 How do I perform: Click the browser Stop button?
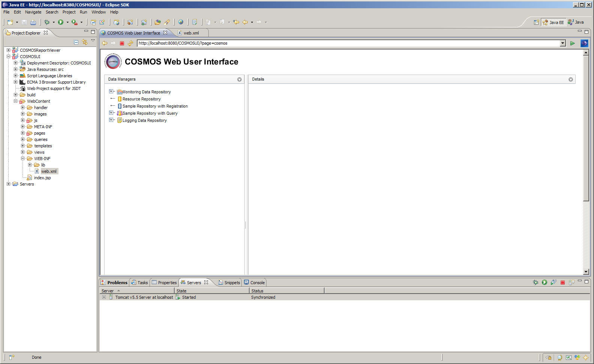point(122,43)
